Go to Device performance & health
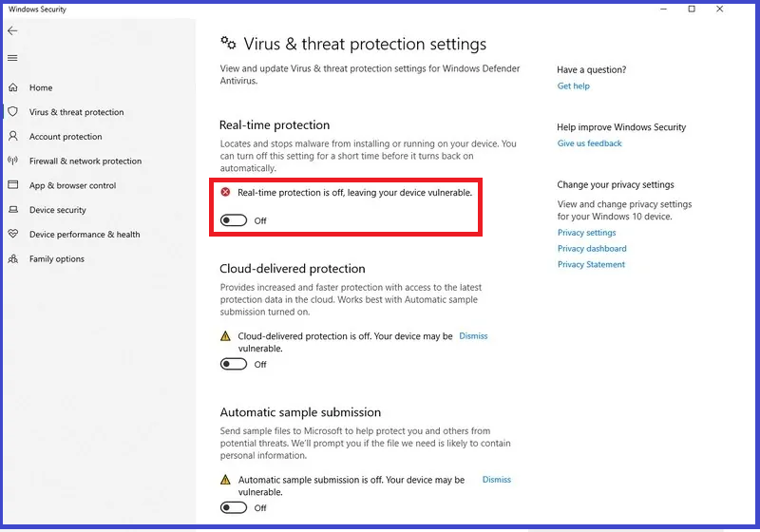The image size is (760, 532). click(x=85, y=235)
